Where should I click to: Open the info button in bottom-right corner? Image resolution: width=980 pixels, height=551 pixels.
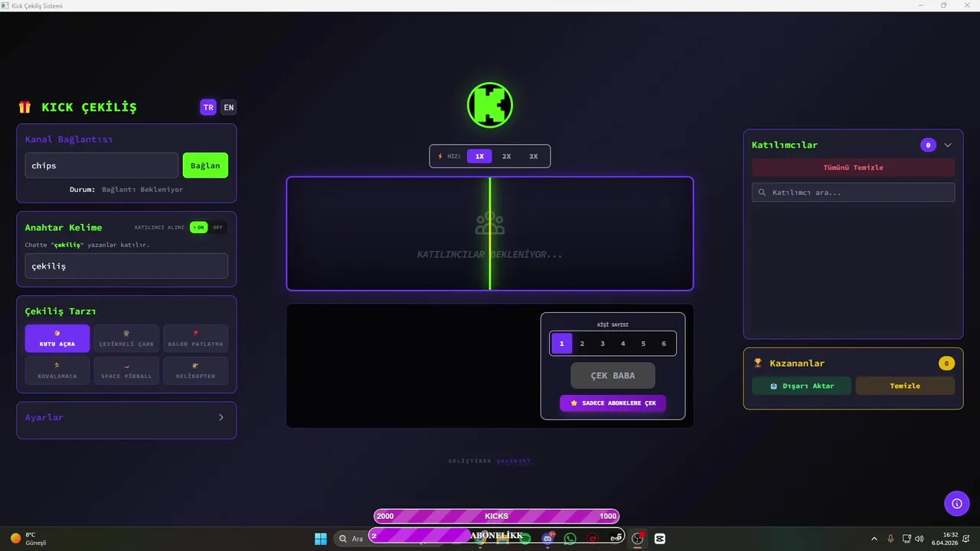point(956,503)
